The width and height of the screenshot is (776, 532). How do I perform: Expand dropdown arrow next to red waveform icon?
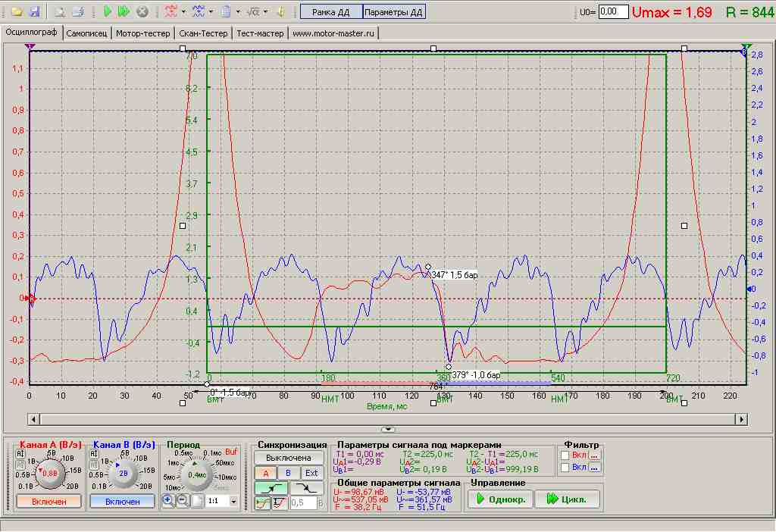pyautogui.click(x=183, y=12)
